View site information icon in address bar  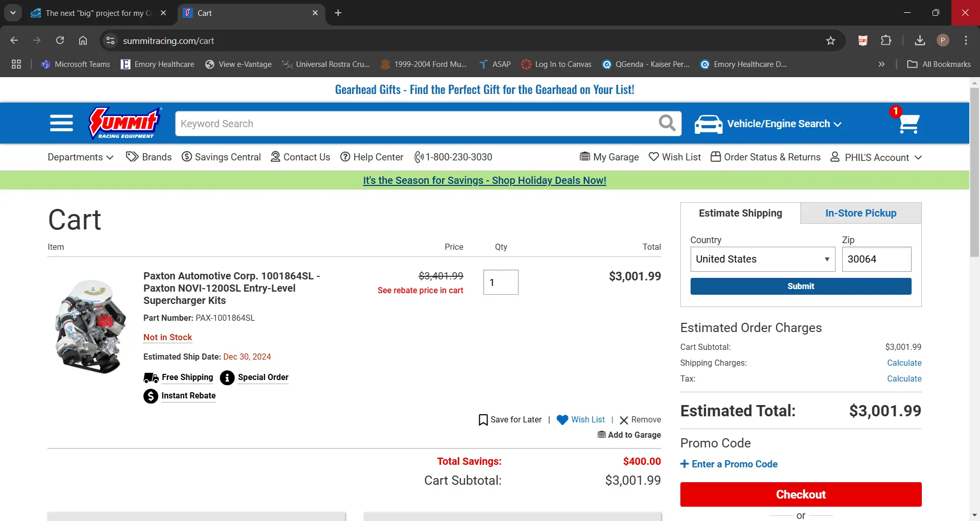click(110, 40)
